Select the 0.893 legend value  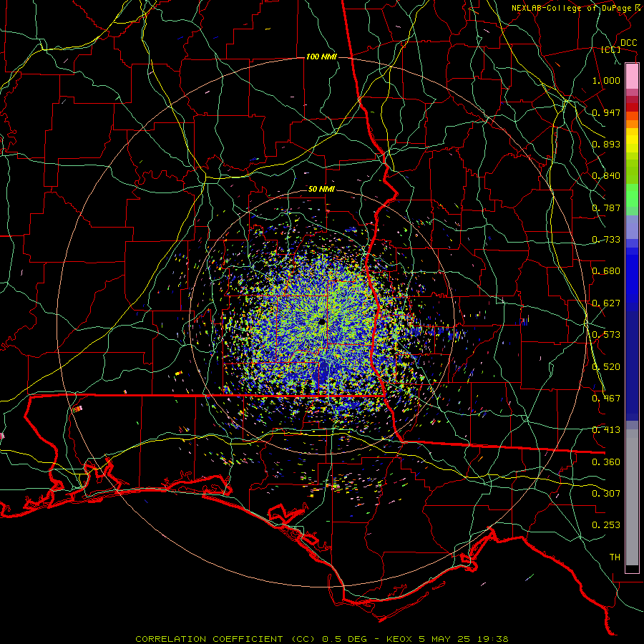(606, 144)
